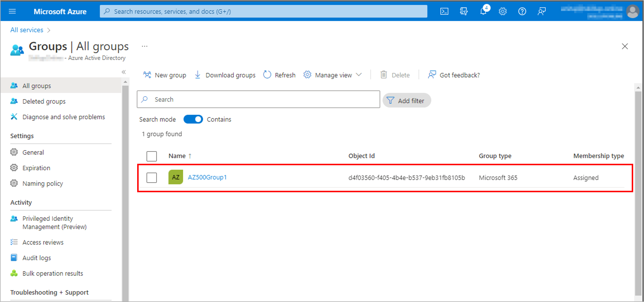The image size is (644, 302).
Task: Click the Object Id column header
Action: coord(361,156)
